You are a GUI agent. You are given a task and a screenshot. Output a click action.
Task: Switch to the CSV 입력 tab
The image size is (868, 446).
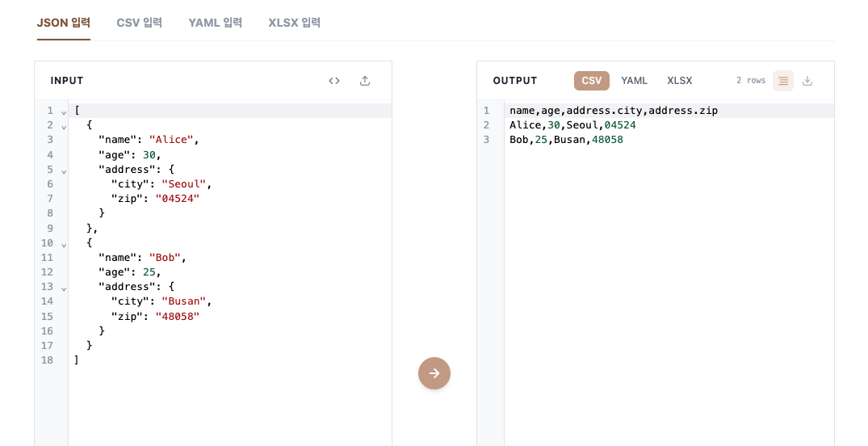point(140,23)
